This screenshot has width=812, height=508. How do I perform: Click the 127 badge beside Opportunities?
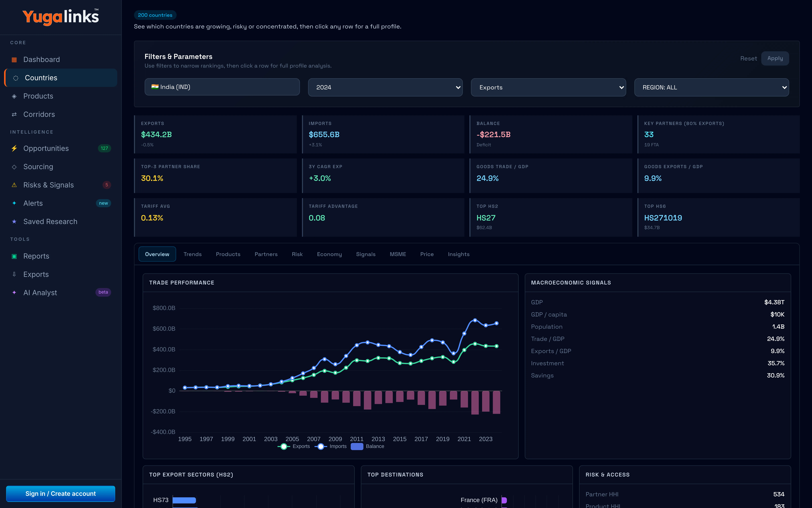pyautogui.click(x=104, y=148)
